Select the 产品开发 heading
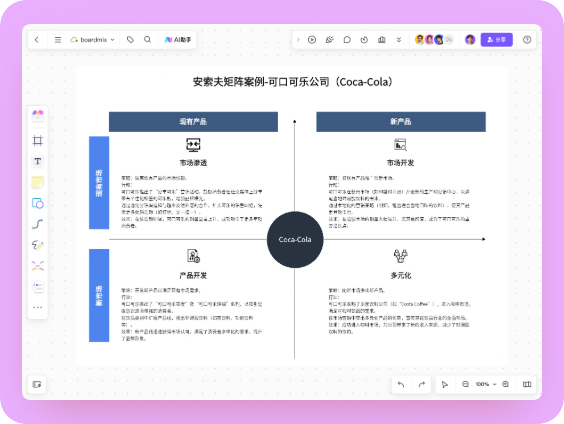The width and height of the screenshot is (564, 424). tap(193, 275)
